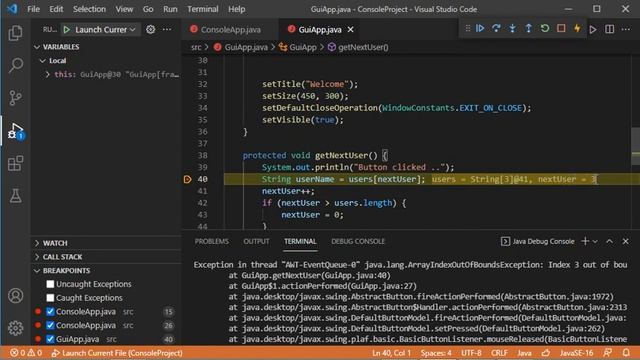The height and width of the screenshot is (360, 640).
Task: Open the Extensions view
Action: click(x=16, y=163)
